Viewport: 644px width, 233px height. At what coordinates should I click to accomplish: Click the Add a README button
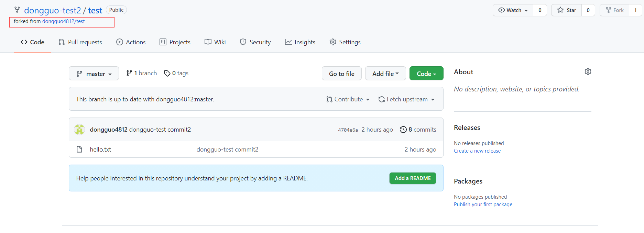413,178
